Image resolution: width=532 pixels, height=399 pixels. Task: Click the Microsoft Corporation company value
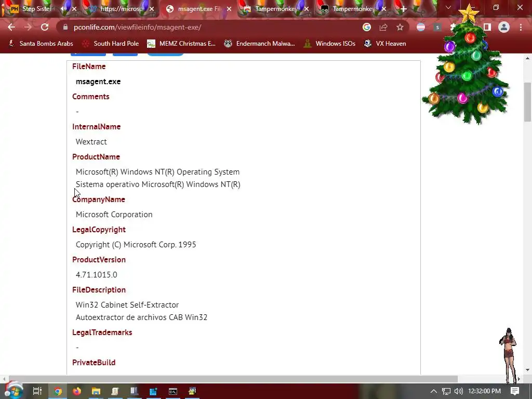pos(114,215)
